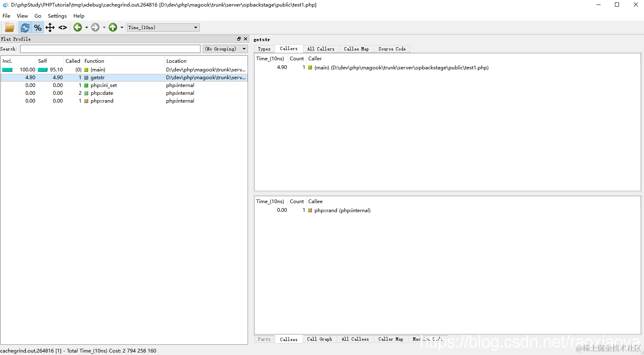Switch to the Types tab
Screen dimensions: 644x355
pyautogui.click(x=264, y=49)
